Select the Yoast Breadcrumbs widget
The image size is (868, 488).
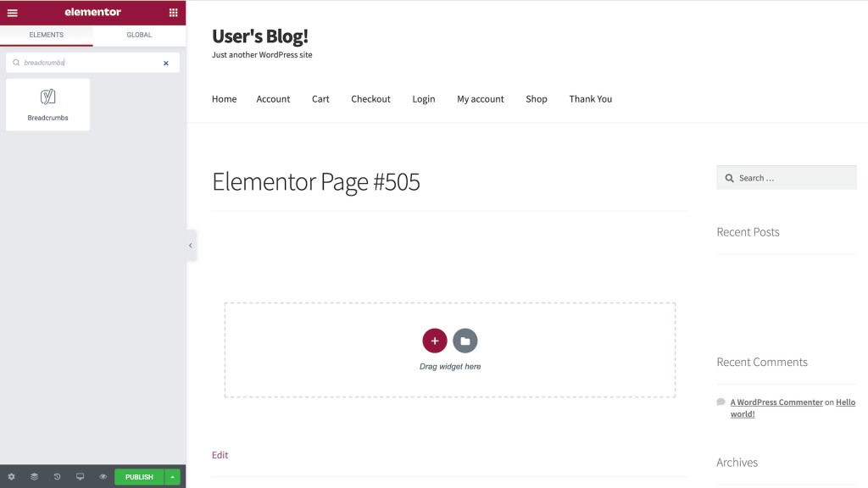pyautogui.click(x=47, y=105)
